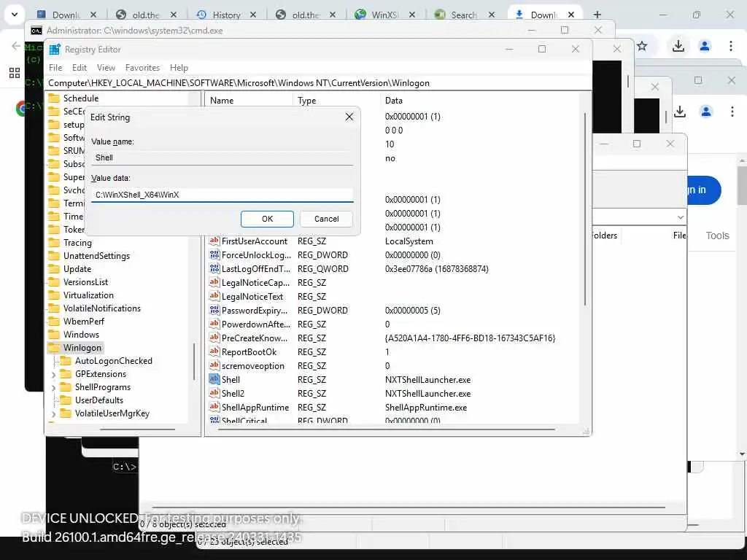
Task: Select the Tracing key in tree
Action: (x=77, y=242)
